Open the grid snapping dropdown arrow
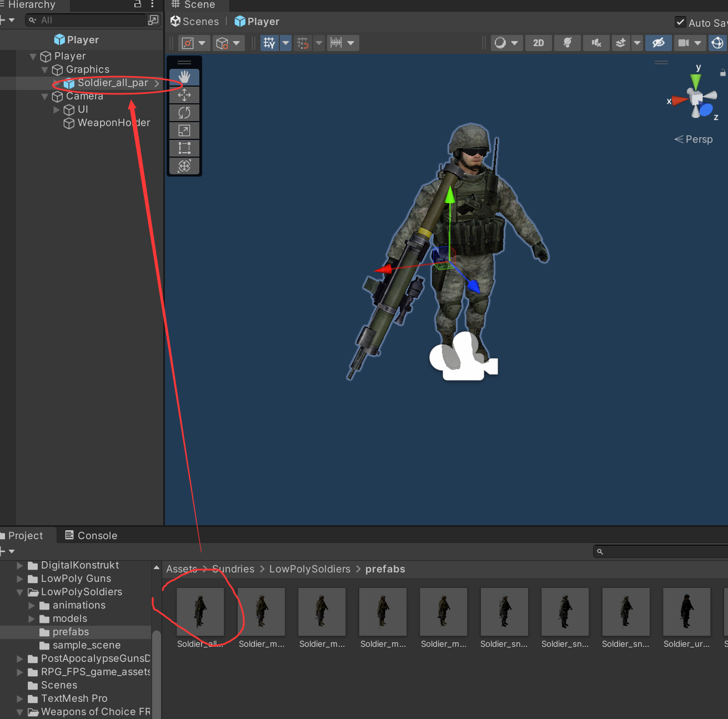This screenshot has height=719, width=728. pyautogui.click(x=319, y=43)
